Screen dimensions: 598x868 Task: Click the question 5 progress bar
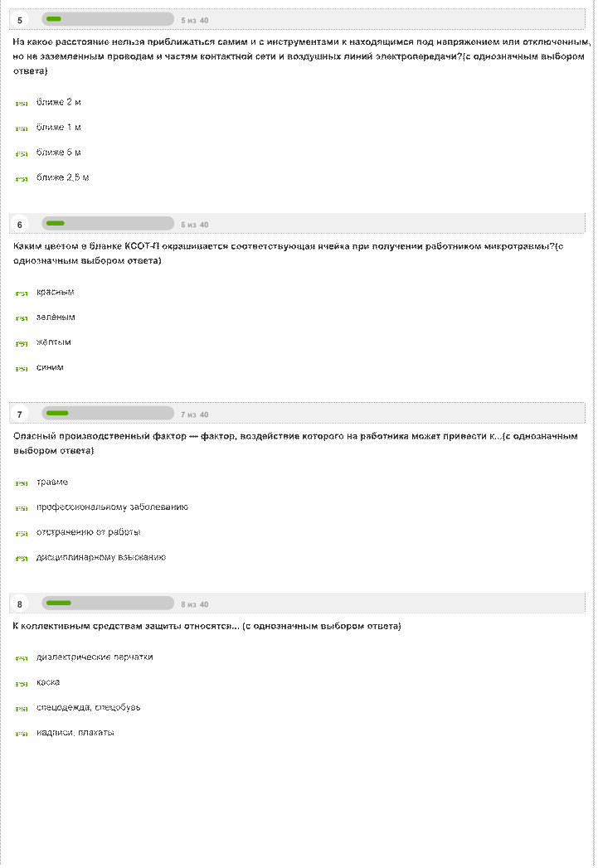point(108,19)
